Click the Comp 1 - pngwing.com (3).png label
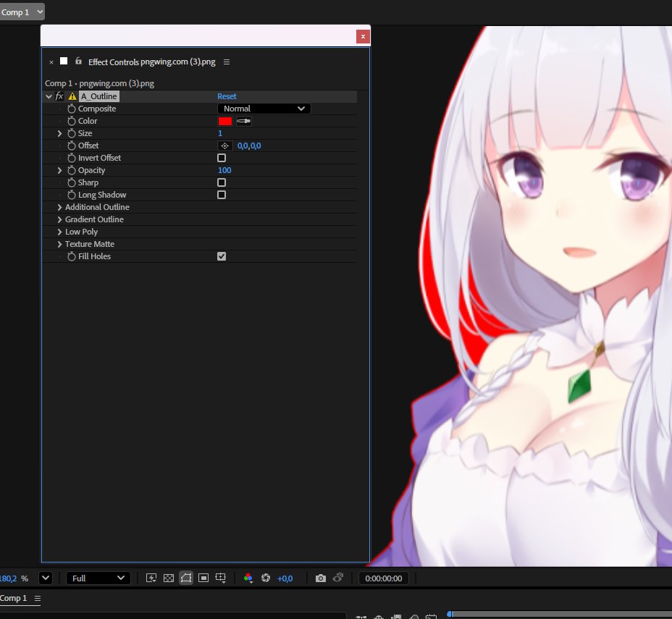The height and width of the screenshot is (619, 672). point(99,83)
